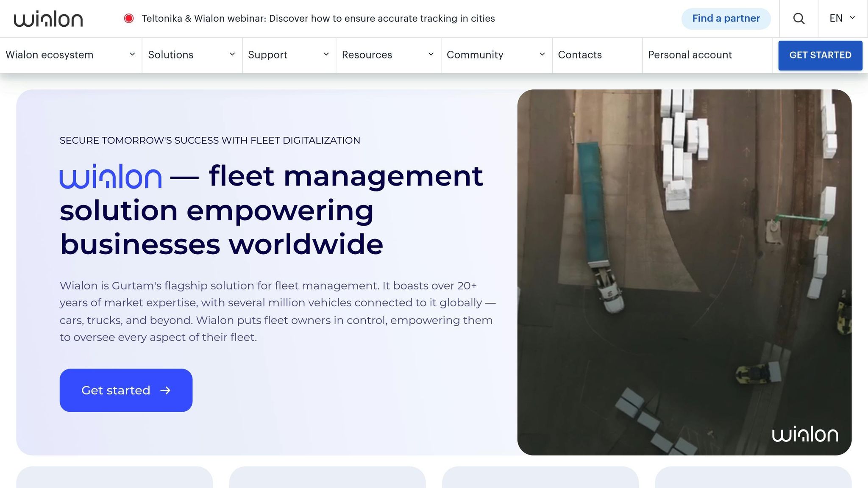Click the Wialon logo in header

48,19
